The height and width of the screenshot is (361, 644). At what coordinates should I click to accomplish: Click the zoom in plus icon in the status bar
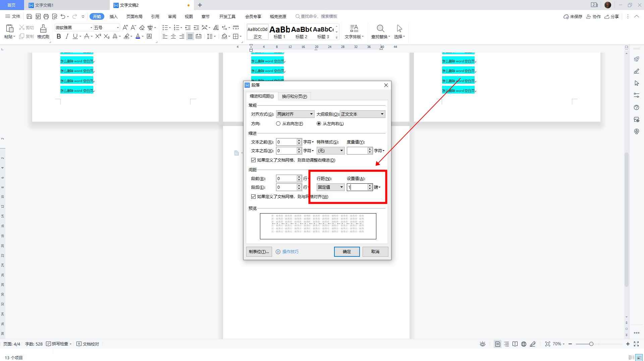(628, 344)
